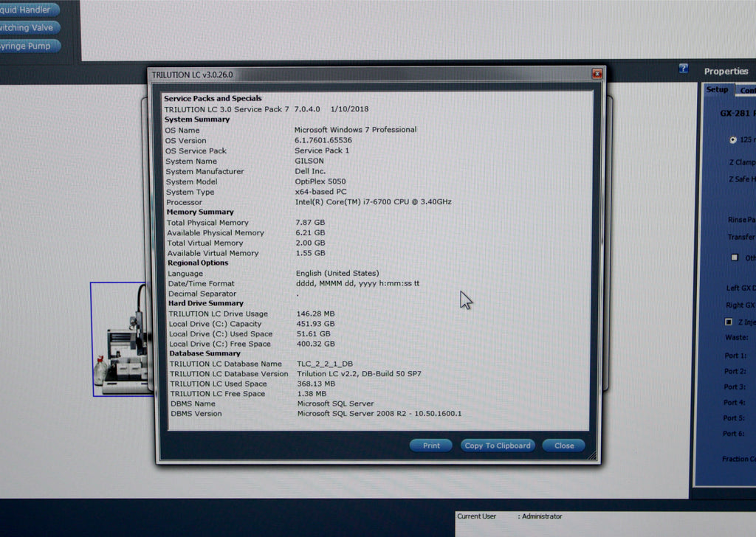Select System Name value GILSON
The height and width of the screenshot is (537, 756).
[x=309, y=161]
